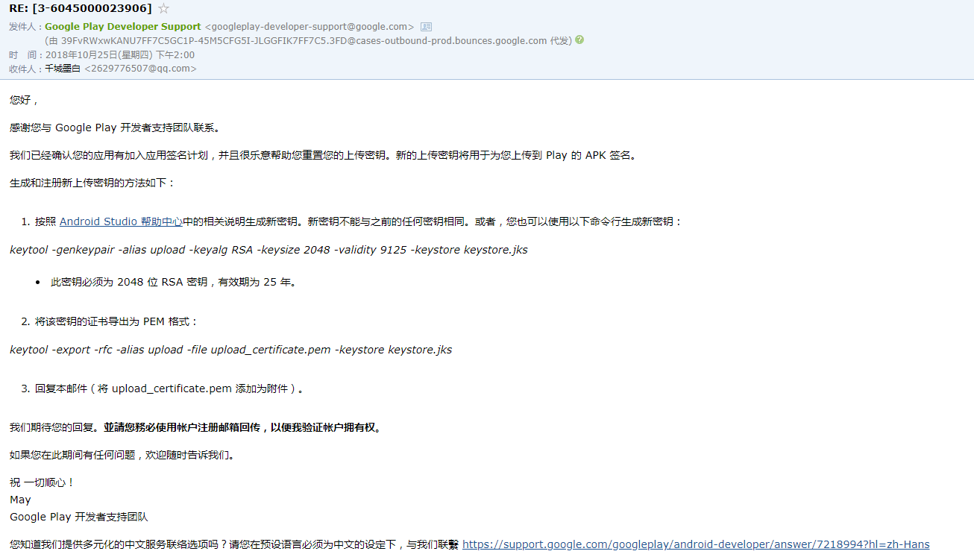Click the green question-mark help icon
This screenshot has width=974, height=560.
pos(579,40)
